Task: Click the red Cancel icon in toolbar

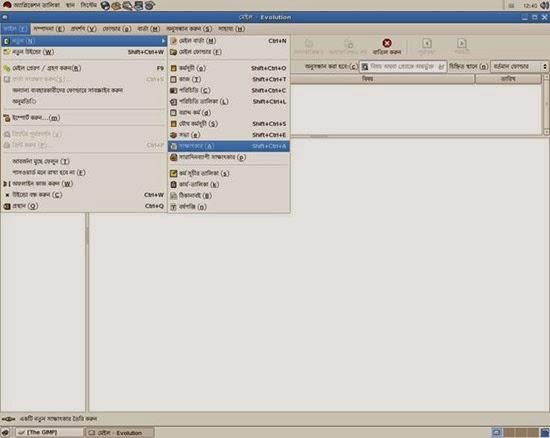Action: pos(387,43)
